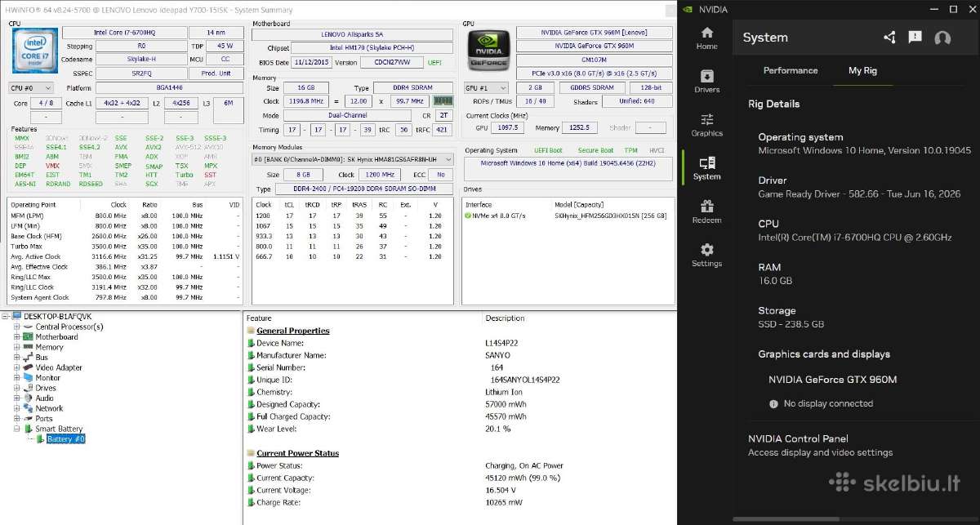Open the GPU #1 selector dropdown
This screenshot has height=525, width=980.
[x=486, y=87]
